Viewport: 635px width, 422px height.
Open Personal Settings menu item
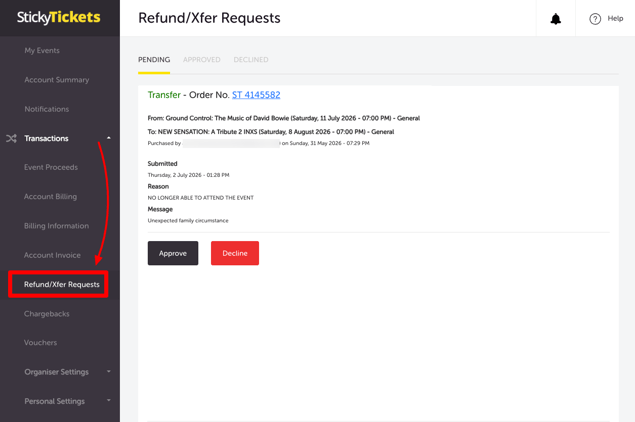click(x=55, y=401)
